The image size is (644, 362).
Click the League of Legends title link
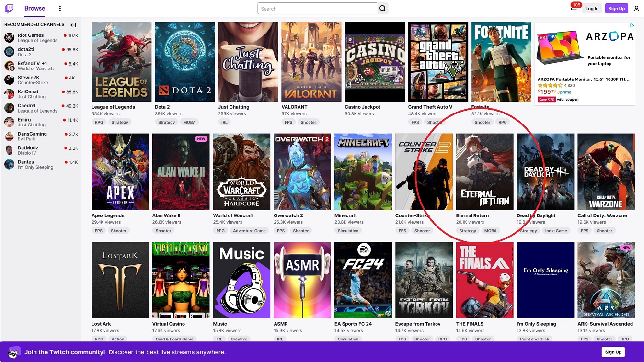113,107
